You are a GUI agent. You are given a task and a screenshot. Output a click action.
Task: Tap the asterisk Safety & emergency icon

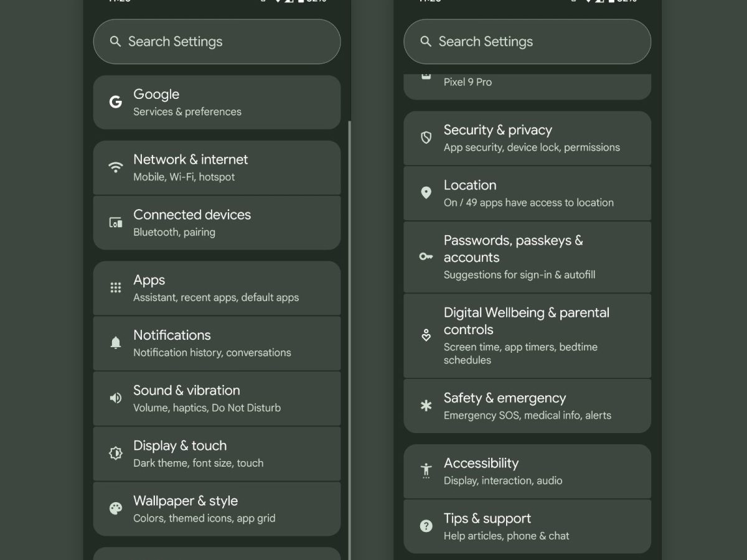pyautogui.click(x=426, y=406)
